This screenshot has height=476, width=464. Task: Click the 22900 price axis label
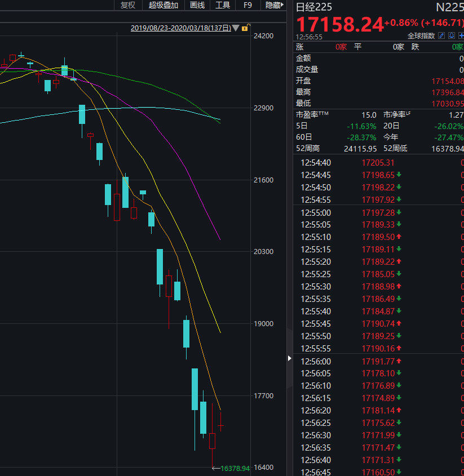[x=263, y=108]
